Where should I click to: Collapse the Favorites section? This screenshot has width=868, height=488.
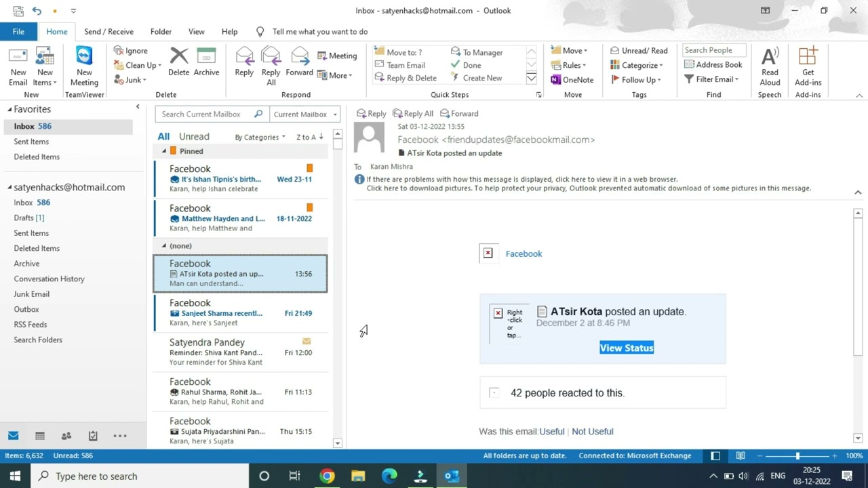tap(10, 109)
